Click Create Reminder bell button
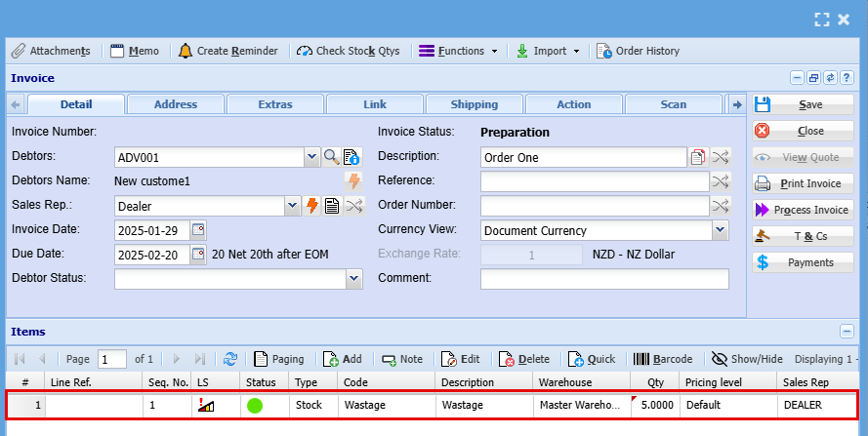The height and width of the screenshot is (436, 868). pos(228,51)
